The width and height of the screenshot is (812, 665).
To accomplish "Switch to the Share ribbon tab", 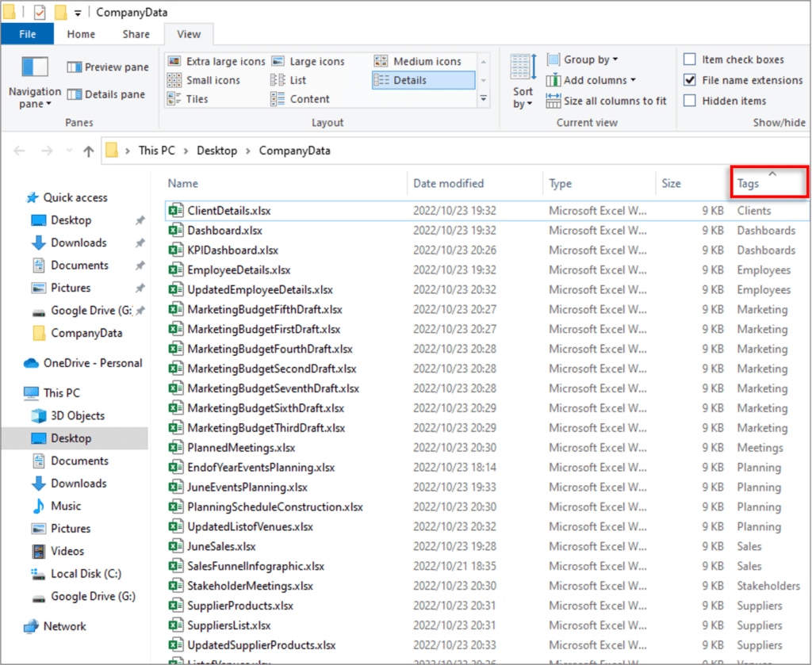I will [136, 34].
